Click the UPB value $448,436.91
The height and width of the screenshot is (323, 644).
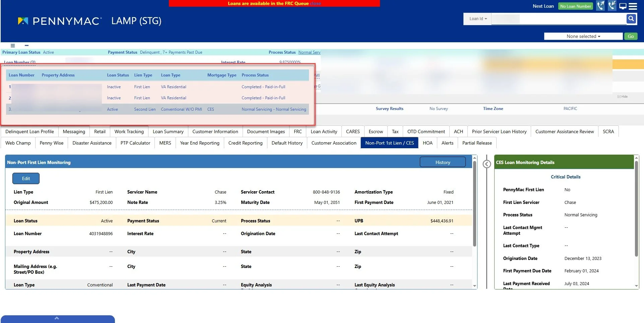point(442,221)
